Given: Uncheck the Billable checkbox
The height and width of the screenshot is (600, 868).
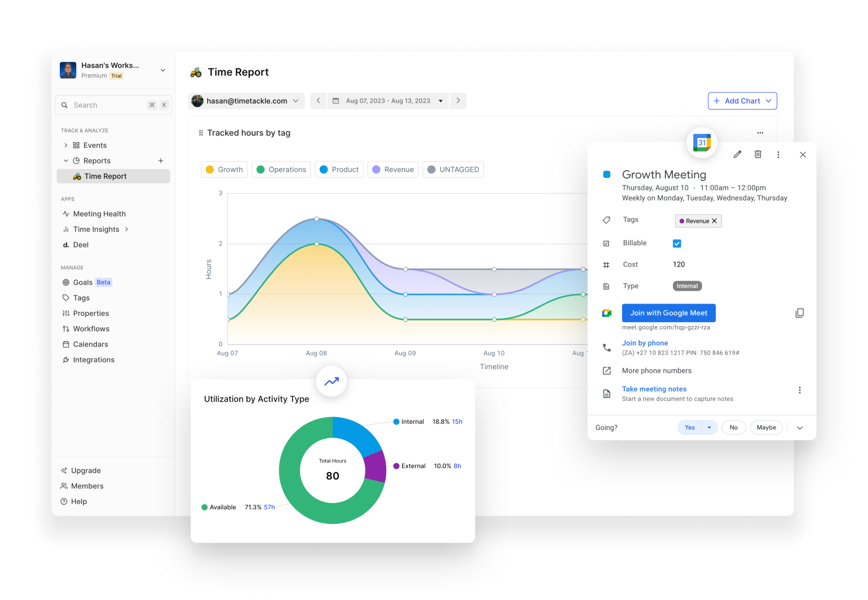Looking at the screenshot, I should pyautogui.click(x=677, y=243).
